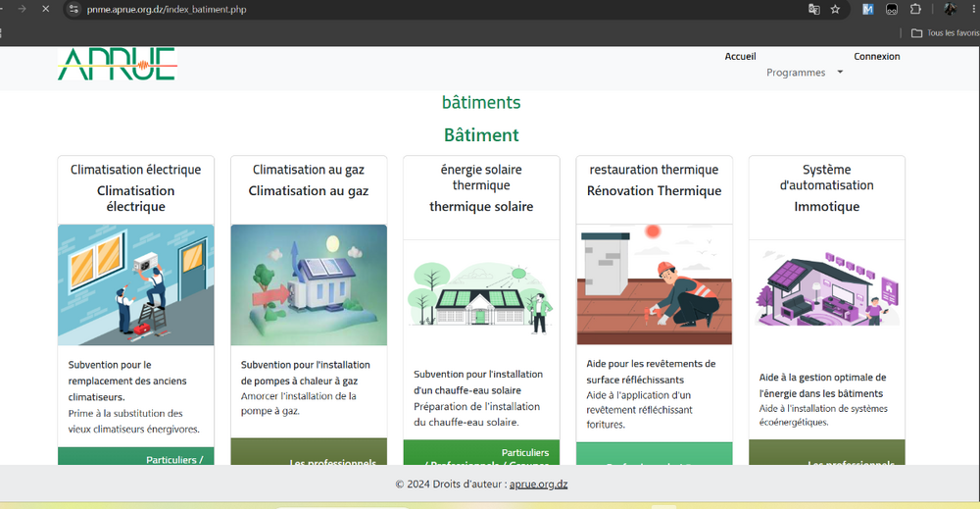980x509 pixels.
Task: Click the thermique solaire house illustration
Action: pyautogui.click(x=481, y=299)
